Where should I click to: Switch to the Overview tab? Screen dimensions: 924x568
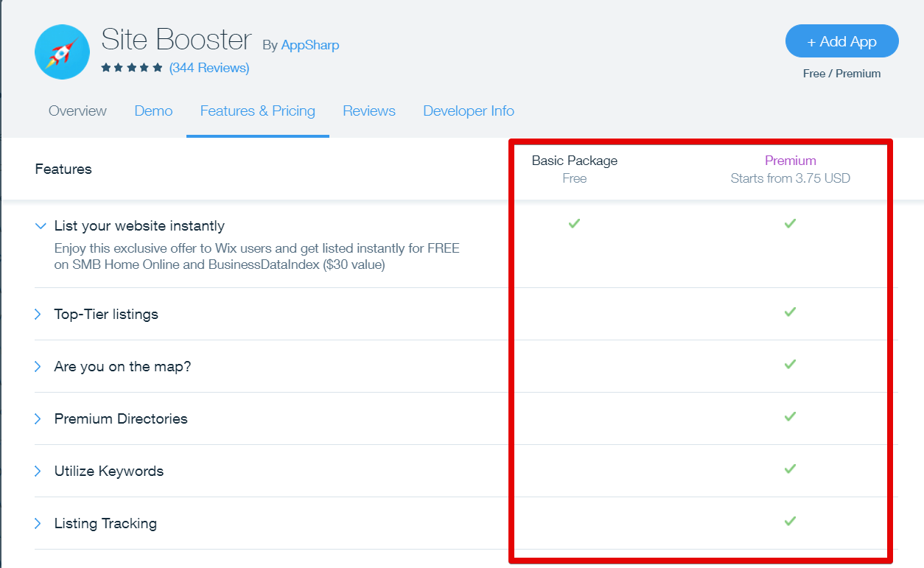pyautogui.click(x=77, y=111)
